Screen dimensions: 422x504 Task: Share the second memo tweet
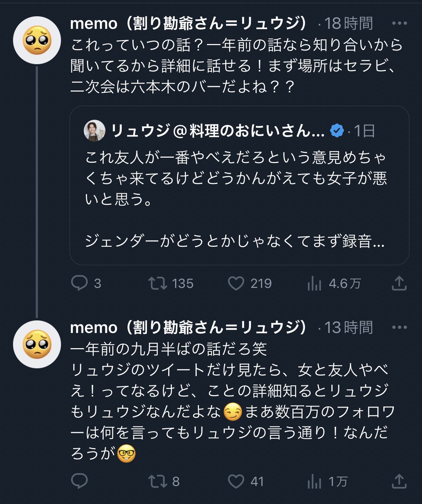(x=399, y=481)
